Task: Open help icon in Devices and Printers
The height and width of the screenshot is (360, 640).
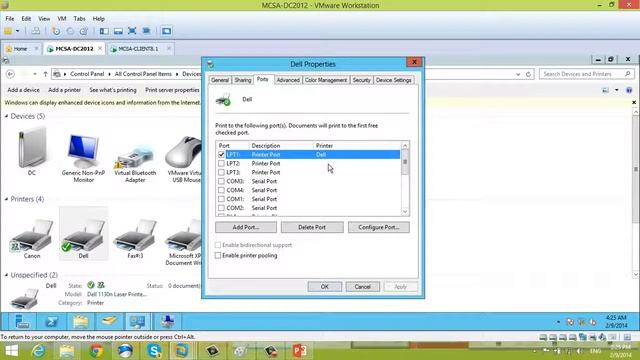Action: (x=629, y=90)
